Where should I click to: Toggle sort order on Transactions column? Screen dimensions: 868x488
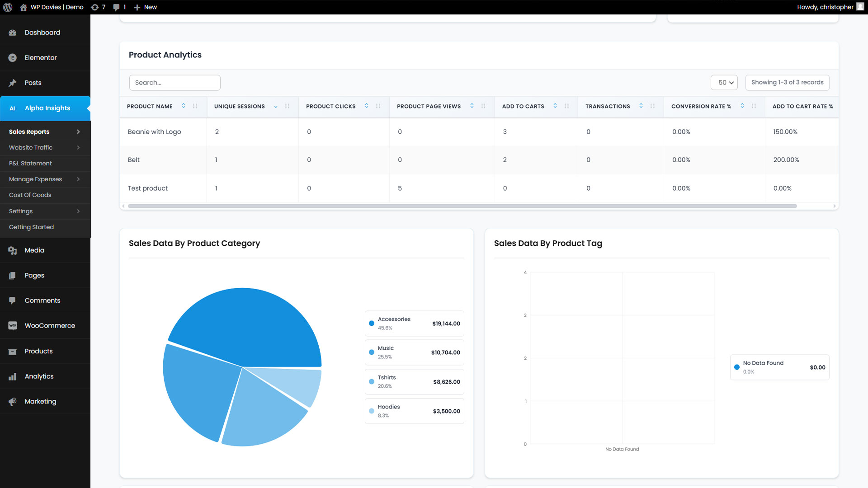[641, 106]
